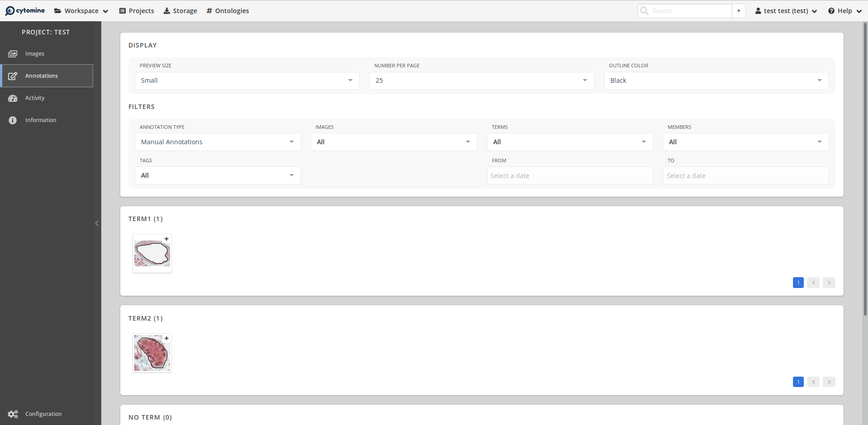
Task: Collapse the sidebar with the arrow handle
Action: 97,223
